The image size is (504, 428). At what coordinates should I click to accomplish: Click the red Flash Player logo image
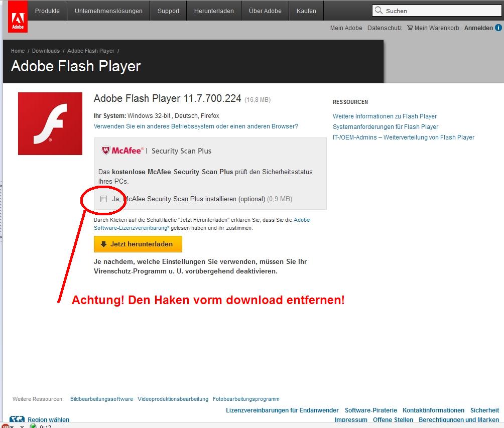[50, 124]
